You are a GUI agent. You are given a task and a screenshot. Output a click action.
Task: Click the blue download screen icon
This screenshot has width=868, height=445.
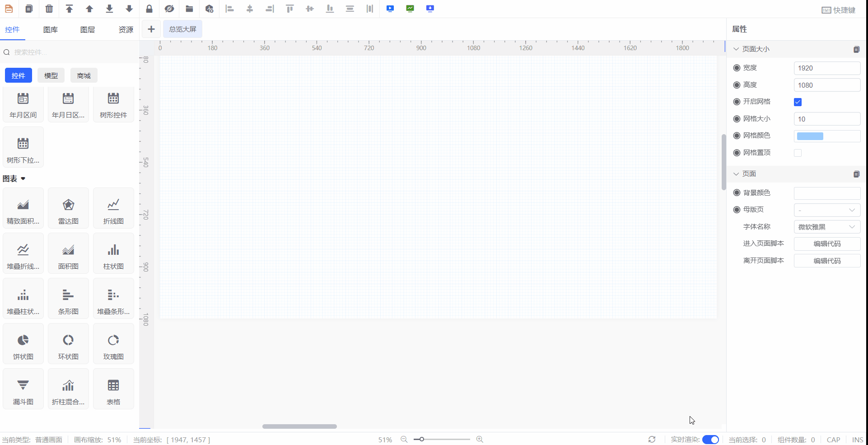click(x=430, y=9)
